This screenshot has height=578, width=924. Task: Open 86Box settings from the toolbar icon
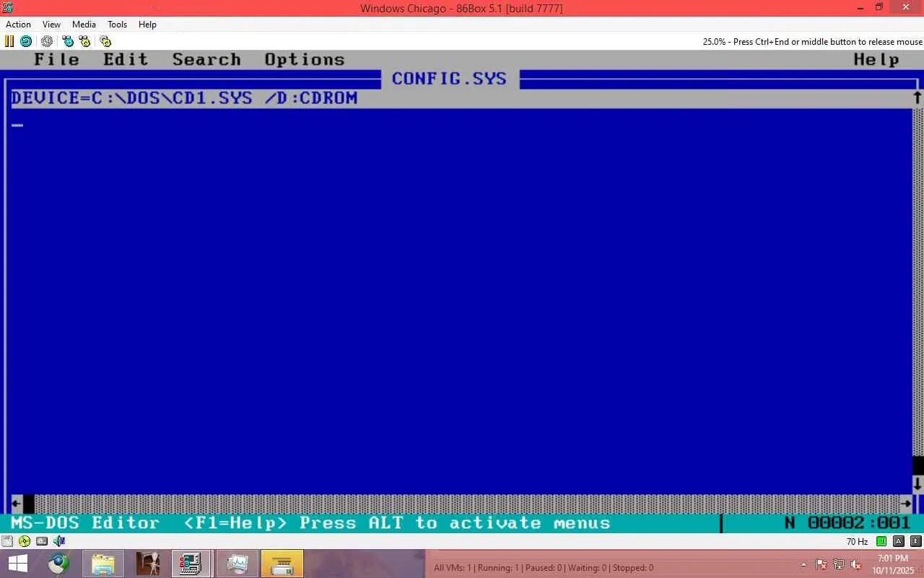click(x=105, y=41)
